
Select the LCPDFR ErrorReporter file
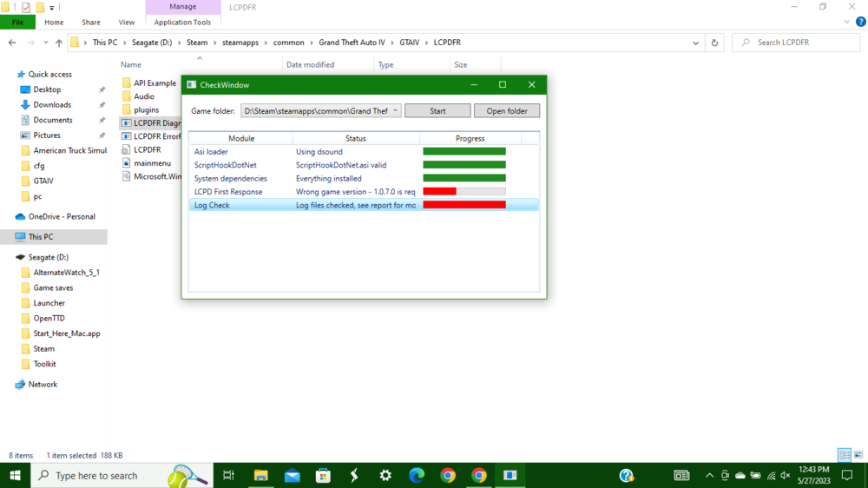(150, 136)
